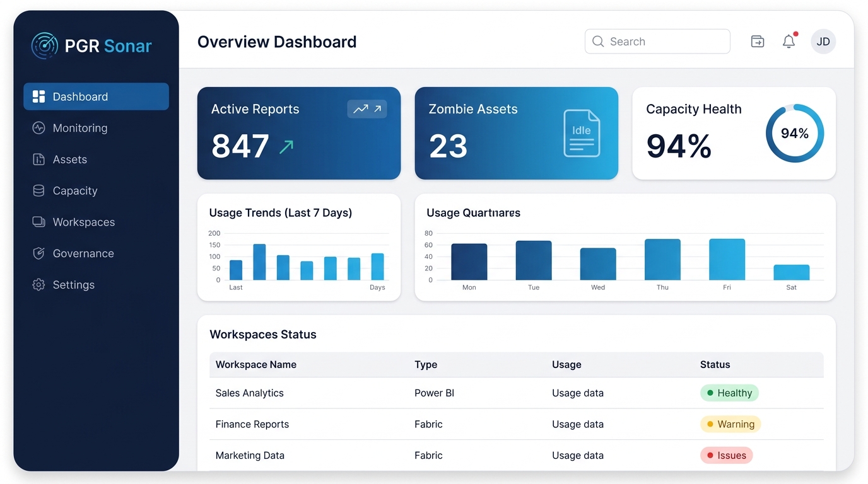The width and height of the screenshot is (868, 484).
Task: Click Usage data in Marketing Data row
Action: click(578, 455)
